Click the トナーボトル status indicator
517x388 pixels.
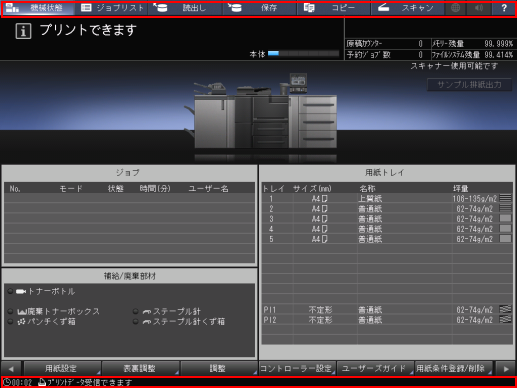[10, 291]
